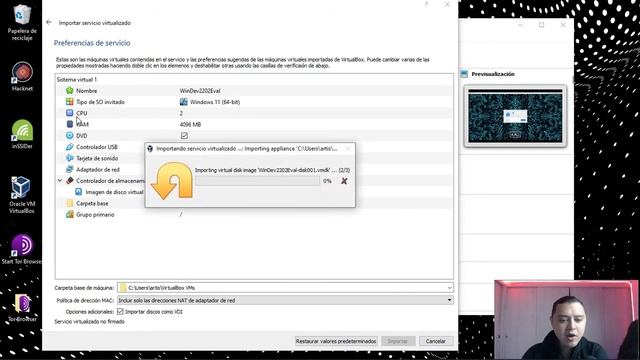Maximize the background VirtualBox window
Screen dimensions: 640x360
tap(542, 25)
